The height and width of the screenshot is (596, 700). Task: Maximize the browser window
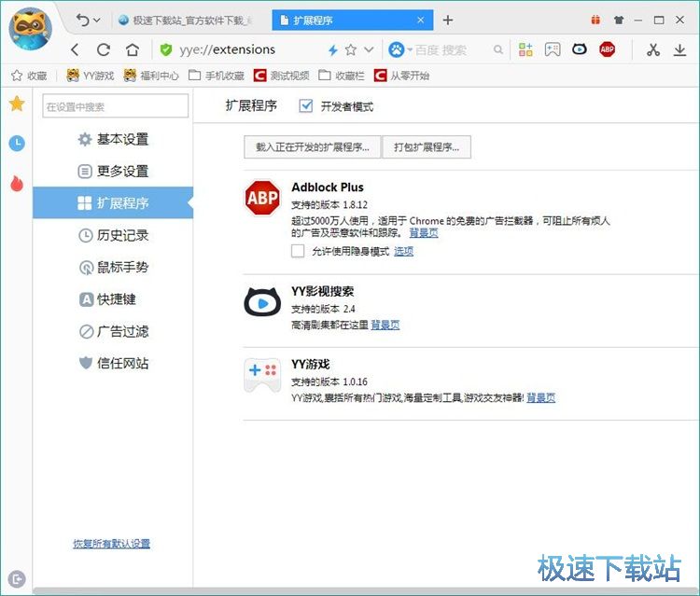point(659,21)
